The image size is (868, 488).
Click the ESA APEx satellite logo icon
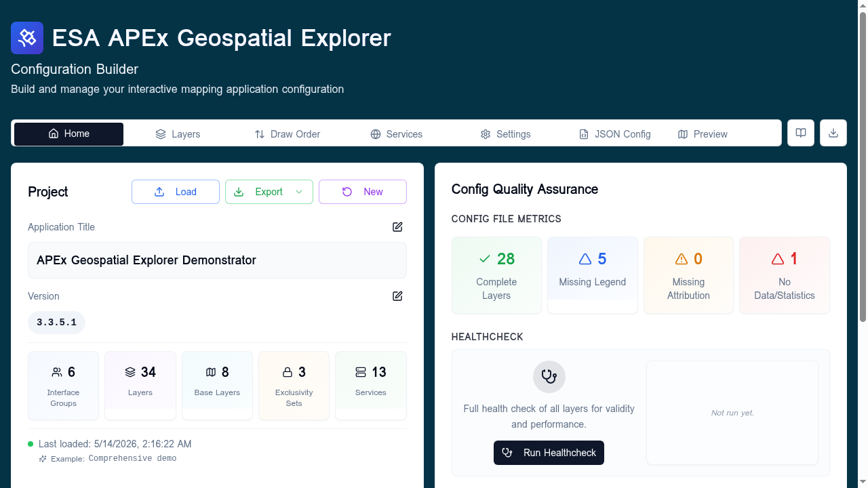[x=27, y=38]
